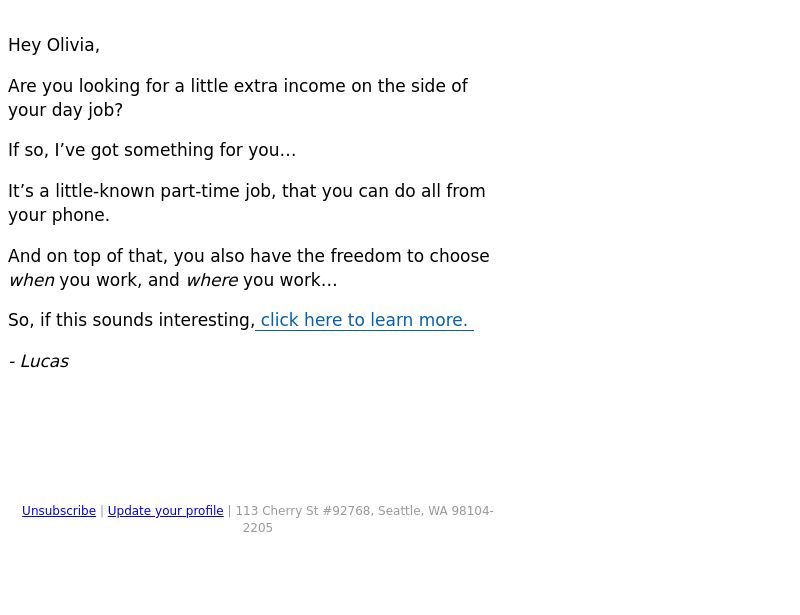Click the Unsubscribe link in the footer
Image resolution: width=800 pixels, height=615 pixels.
[x=59, y=511]
